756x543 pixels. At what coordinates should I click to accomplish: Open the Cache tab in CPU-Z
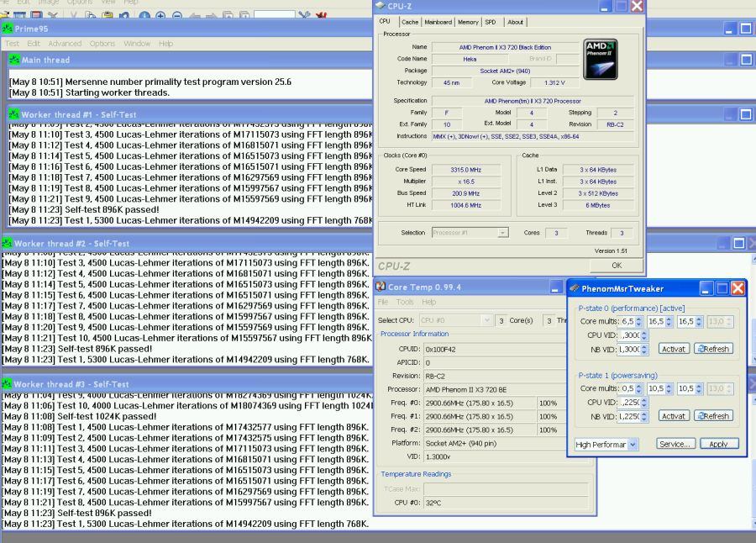tap(410, 22)
